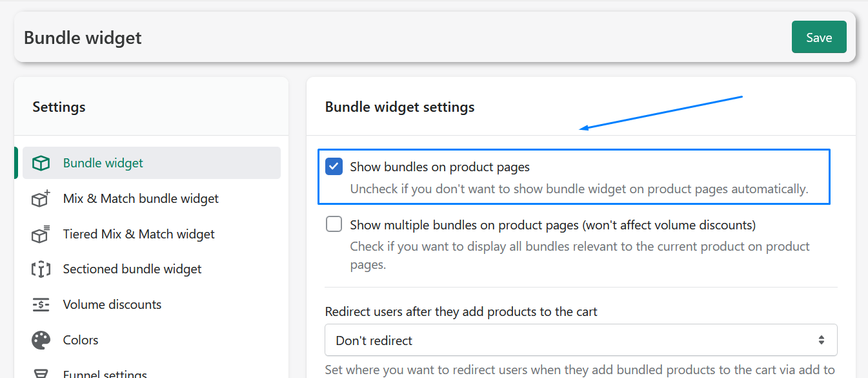The height and width of the screenshot is (378, 868).
Task: Click the 'Check if you want to display' description
Action: coord(580,255)
